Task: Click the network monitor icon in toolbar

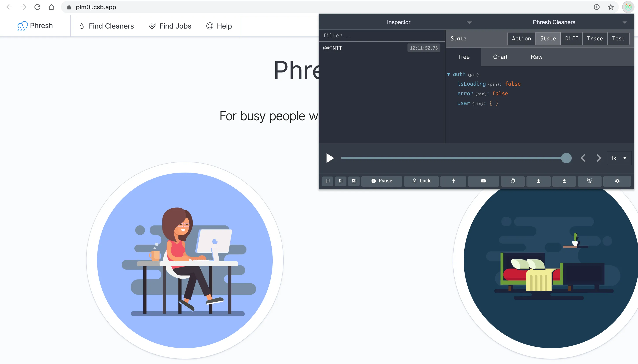Action: pos(590,180)
